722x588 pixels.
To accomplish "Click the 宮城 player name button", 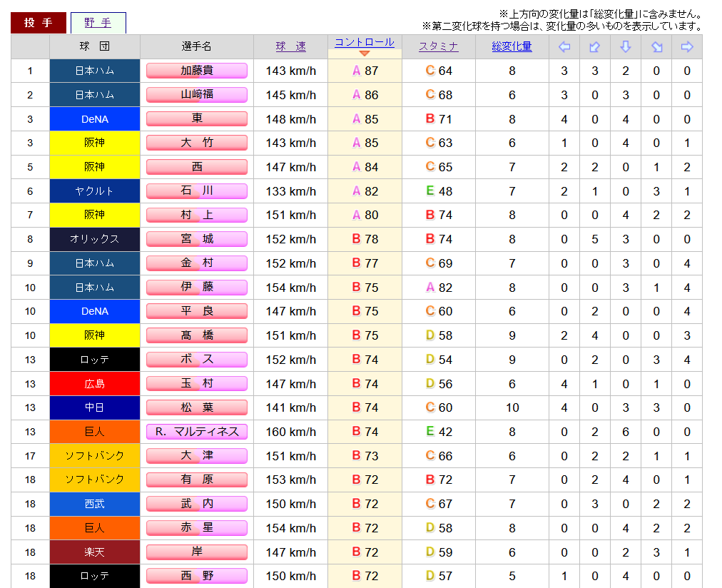I will [x=197, y=239].
